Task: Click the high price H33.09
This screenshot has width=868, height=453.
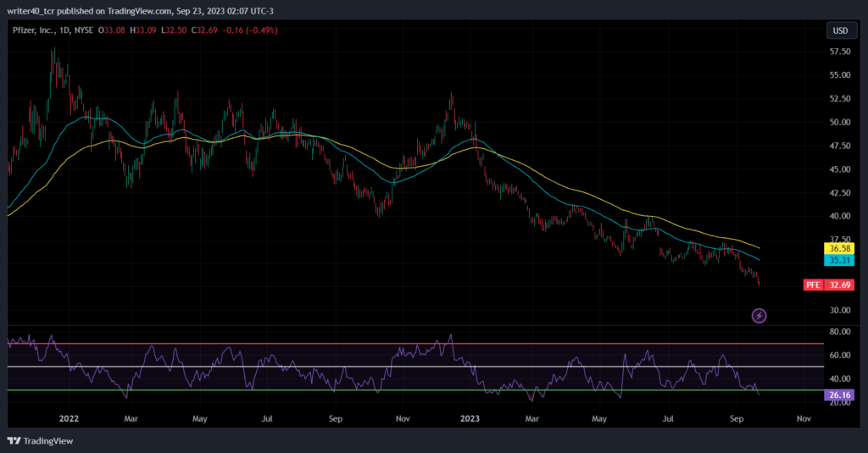Action: tap(143, 30)
